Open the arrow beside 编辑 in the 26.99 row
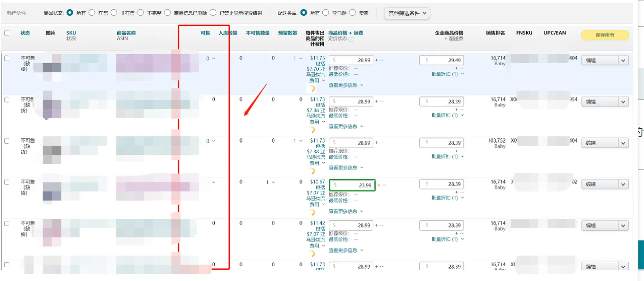644x281 pixels. [623, 61]
